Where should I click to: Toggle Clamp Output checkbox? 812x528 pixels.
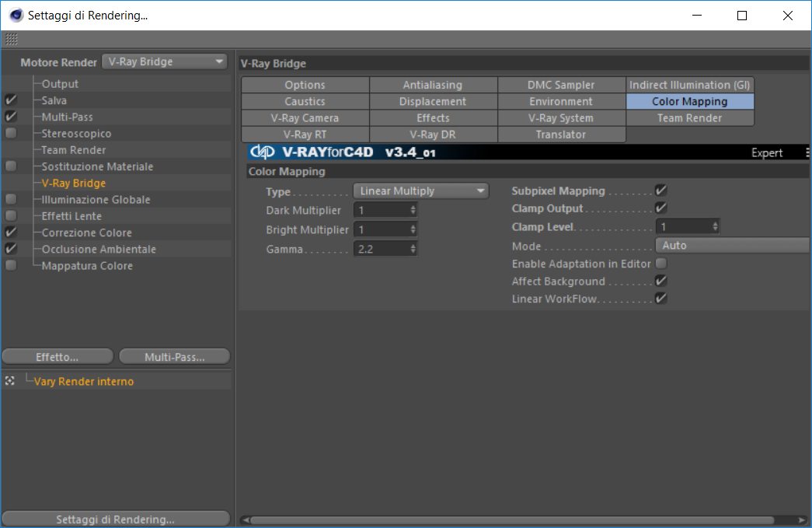660,208
